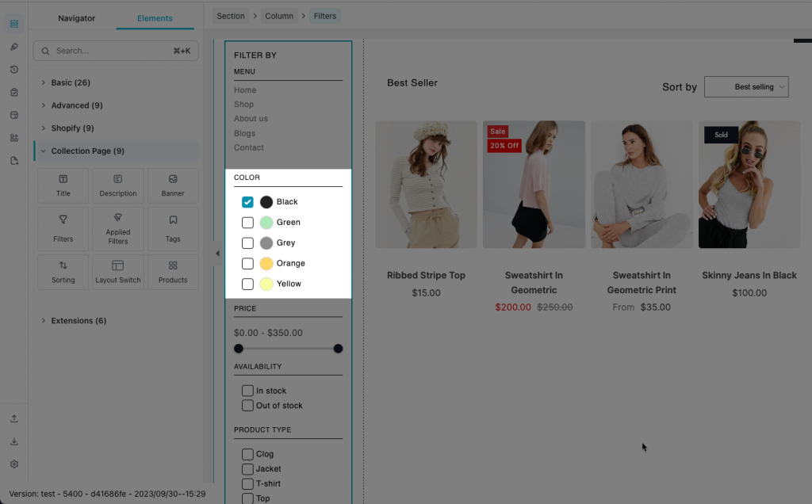Click the Section breadcrumb
Viewport: 812px width, 504px height.
tap(231, 16)
